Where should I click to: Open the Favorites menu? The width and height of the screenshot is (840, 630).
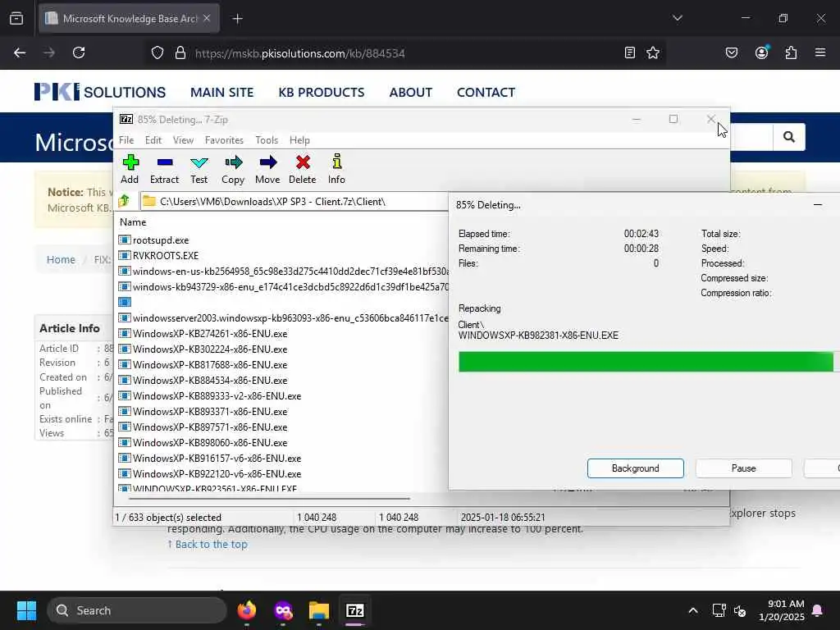(x=224, y=139)
